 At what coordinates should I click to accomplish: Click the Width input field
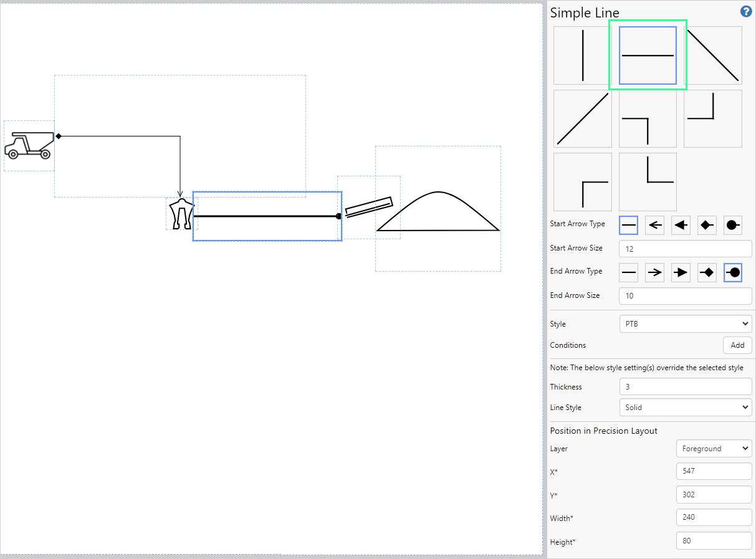coord(714,517)
